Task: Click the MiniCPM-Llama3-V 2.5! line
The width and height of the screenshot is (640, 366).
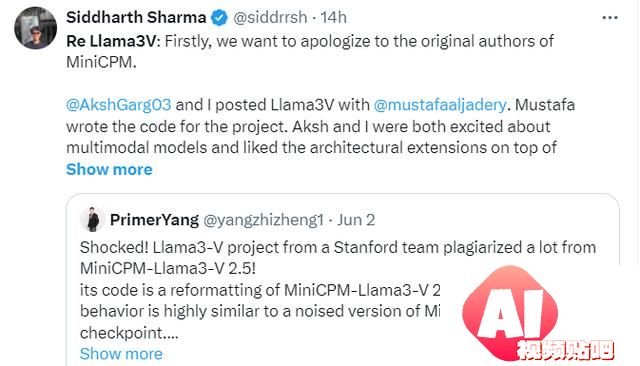Action: pos(168,268)
